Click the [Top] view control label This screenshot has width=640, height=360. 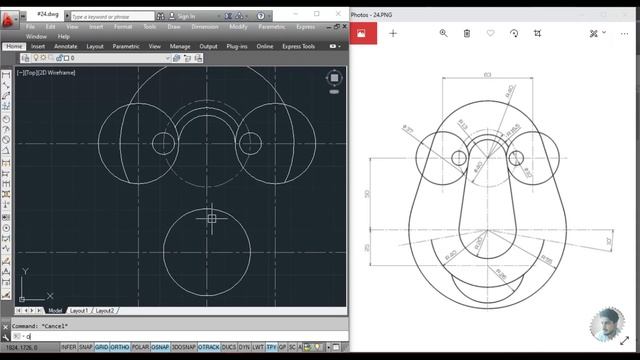coord(31,73)
